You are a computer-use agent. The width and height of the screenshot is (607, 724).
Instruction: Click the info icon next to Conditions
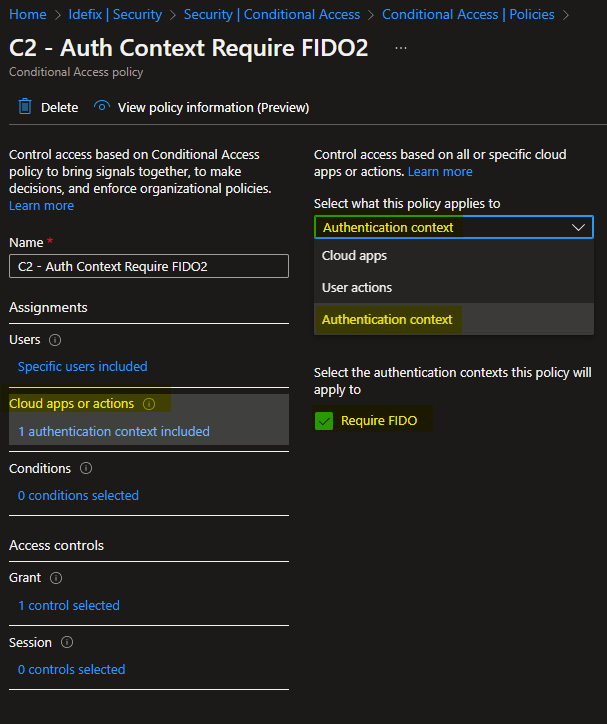86,468
